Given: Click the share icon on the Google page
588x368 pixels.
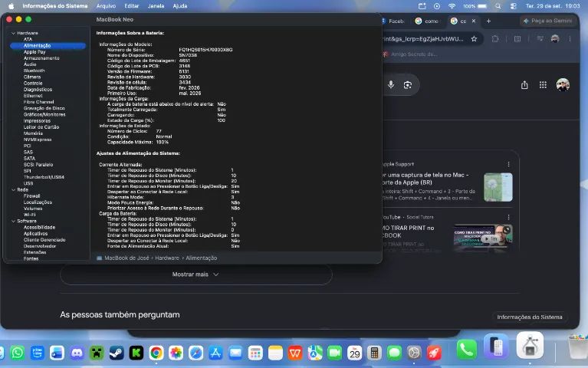Looking at the screenshot, I should [524, 85].
